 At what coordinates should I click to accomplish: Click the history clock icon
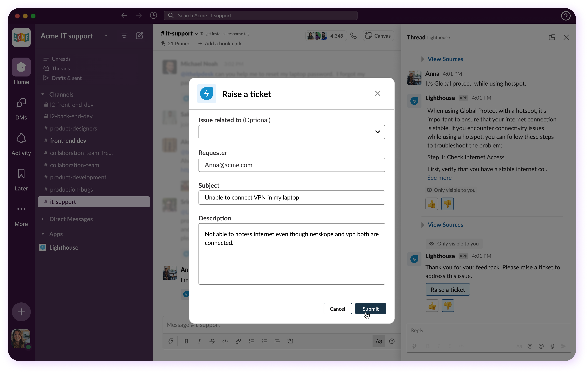tap(153, 15)
